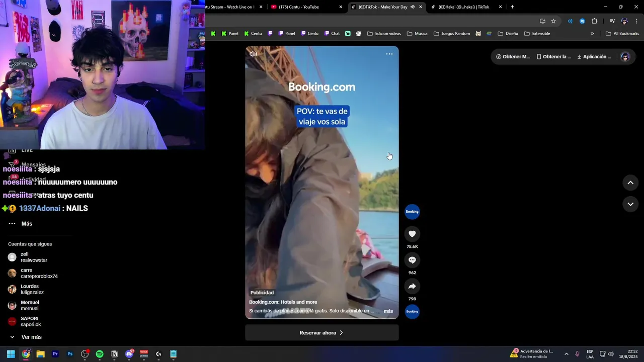
Task: Open the Chrome profile avatar in toolbar
Action: 624,21
